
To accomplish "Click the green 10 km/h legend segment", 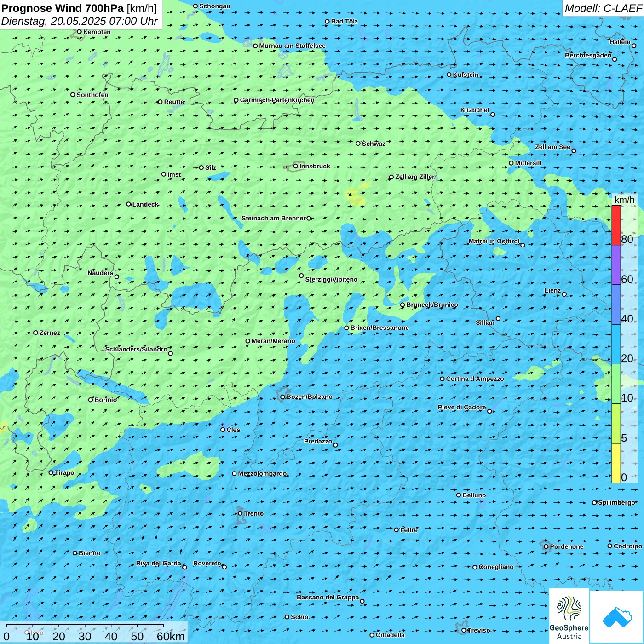I will [616, 384].
